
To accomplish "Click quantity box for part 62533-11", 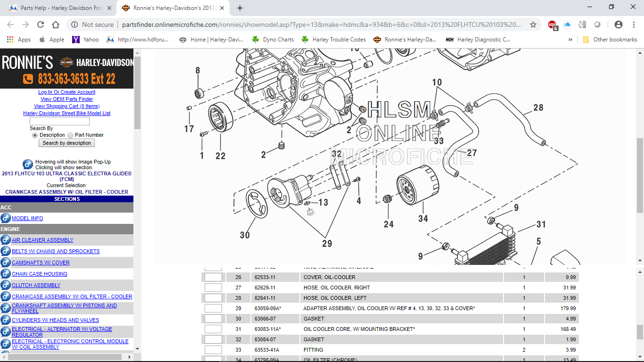I will pyautogui.click(x=213, y=277).
